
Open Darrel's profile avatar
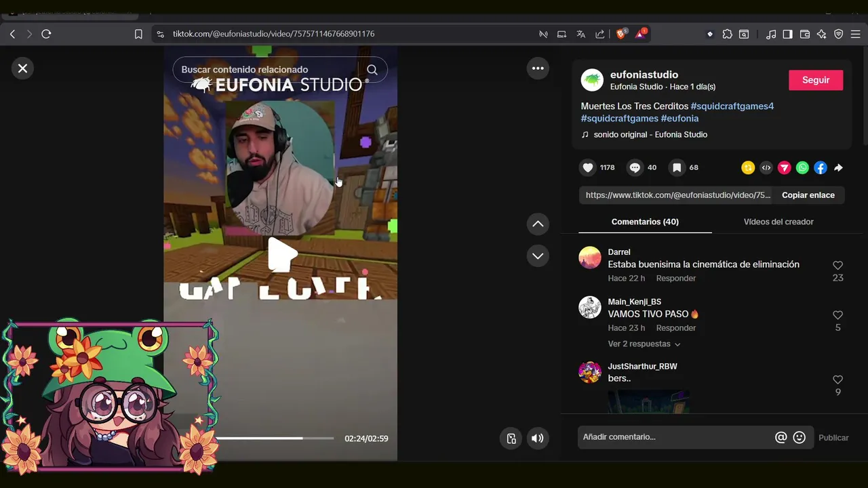click(x=590, y=258)
